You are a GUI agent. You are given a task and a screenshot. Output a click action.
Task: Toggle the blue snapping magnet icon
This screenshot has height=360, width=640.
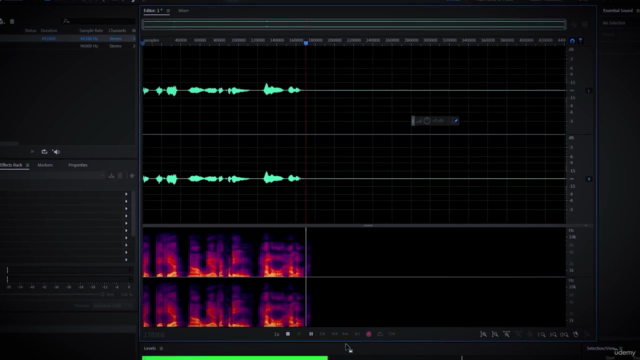coord(572,41)
